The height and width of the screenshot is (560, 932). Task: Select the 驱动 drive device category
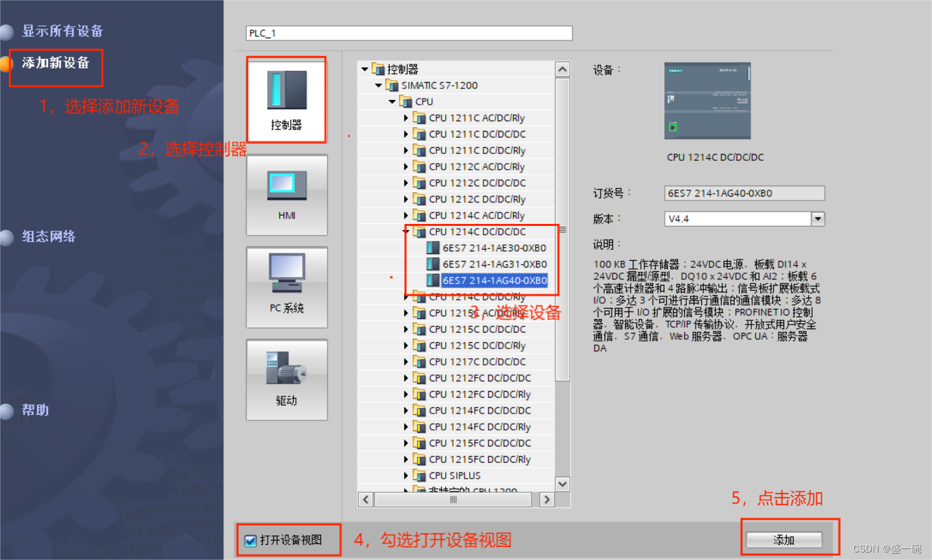tap(286, 380)
